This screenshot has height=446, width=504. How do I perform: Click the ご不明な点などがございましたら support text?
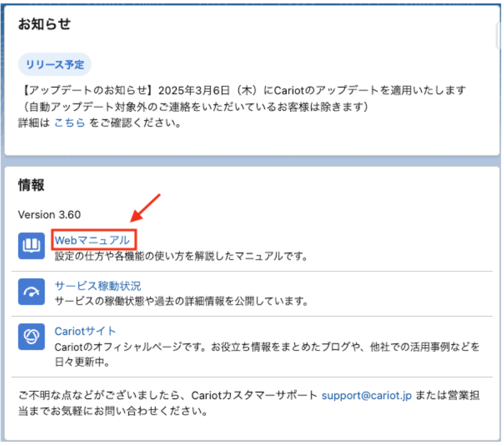coord(249,403)
